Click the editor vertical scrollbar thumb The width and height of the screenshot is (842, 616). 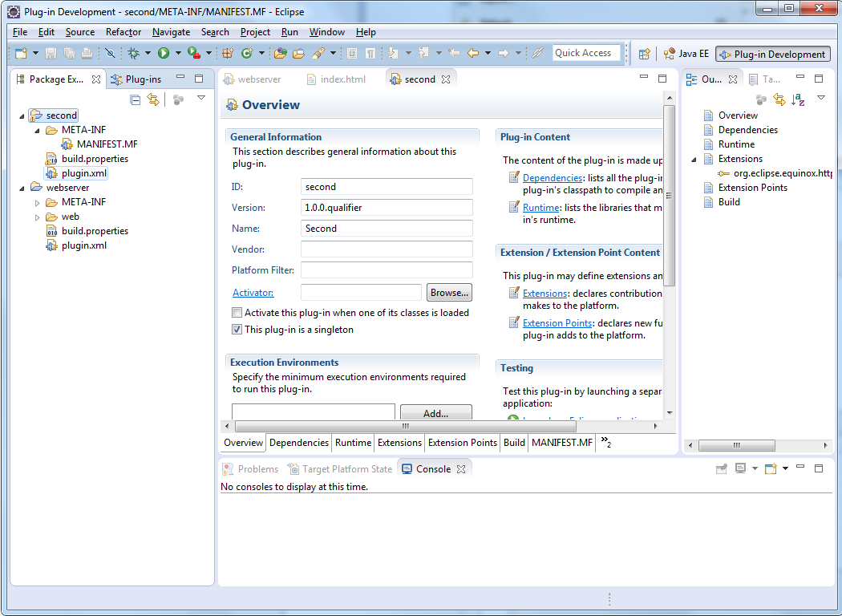(669, 196)
